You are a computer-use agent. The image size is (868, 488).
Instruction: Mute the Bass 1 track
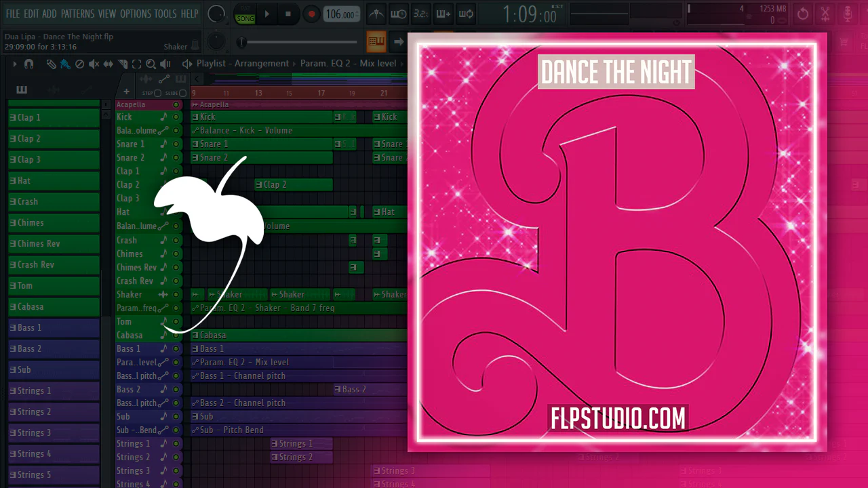click(176, 349)
